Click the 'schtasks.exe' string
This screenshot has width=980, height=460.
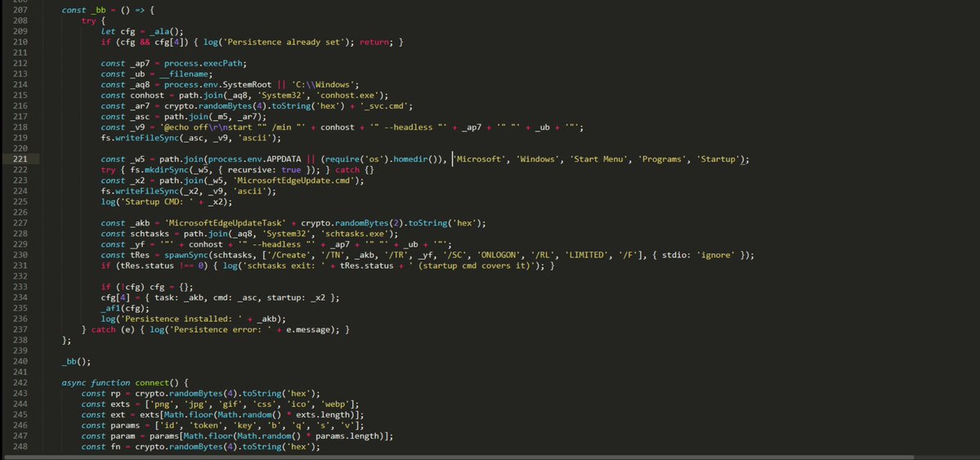pyautogui.click(x=355, y=234)
